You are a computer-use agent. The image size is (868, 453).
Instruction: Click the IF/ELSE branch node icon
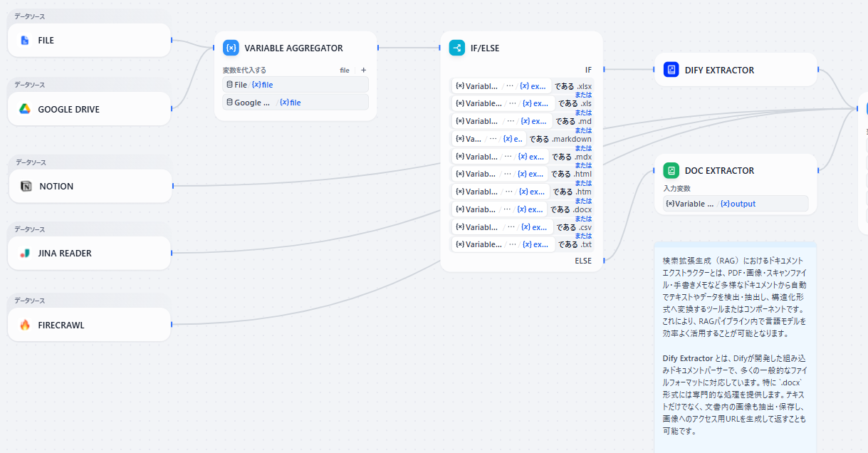[457, 48]
